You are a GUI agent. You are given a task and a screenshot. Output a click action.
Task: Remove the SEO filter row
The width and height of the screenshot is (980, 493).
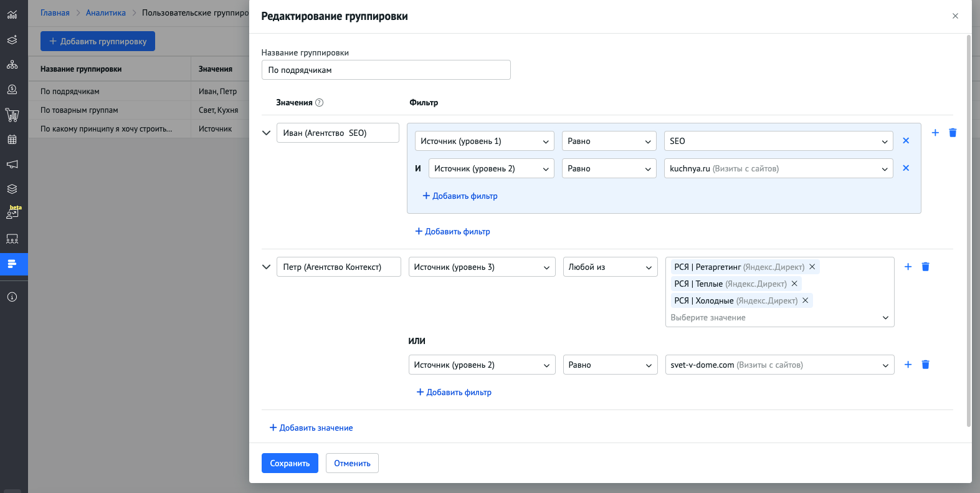(x=906, y=141)
